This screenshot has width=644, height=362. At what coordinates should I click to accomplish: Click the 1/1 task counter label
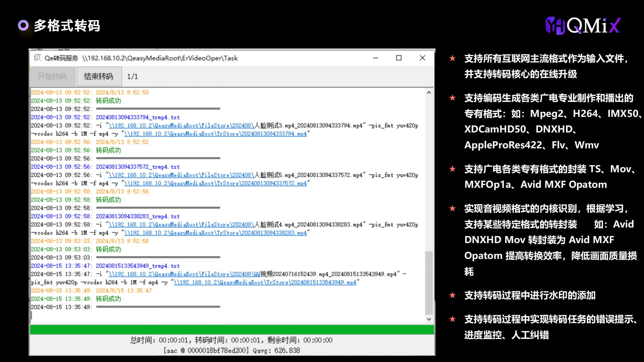tap(133, 76)
